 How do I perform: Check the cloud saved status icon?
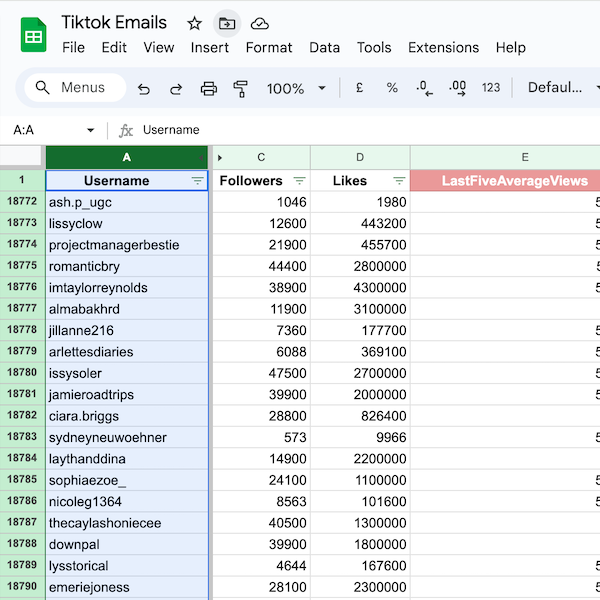(x=259, y=24)
